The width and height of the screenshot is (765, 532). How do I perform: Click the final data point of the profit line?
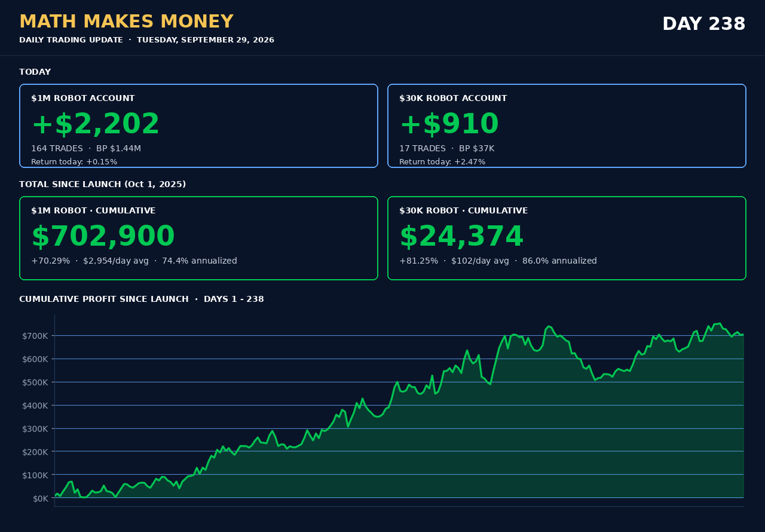point(743,335)
